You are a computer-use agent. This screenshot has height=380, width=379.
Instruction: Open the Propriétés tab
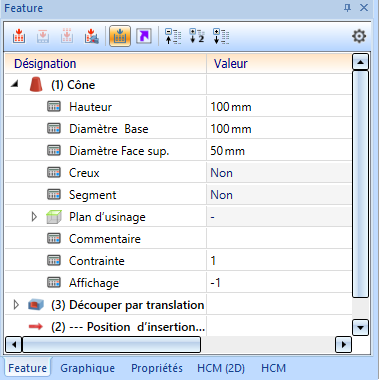point(157,368)
